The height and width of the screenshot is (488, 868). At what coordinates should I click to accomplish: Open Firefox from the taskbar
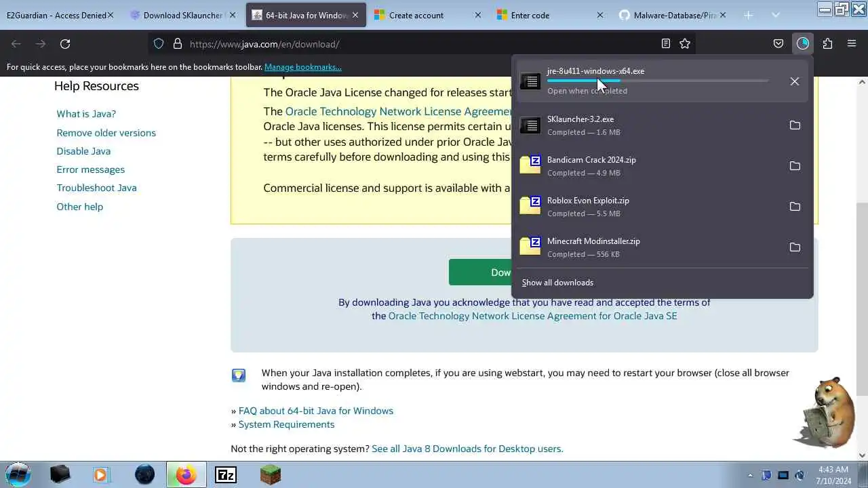185,474
